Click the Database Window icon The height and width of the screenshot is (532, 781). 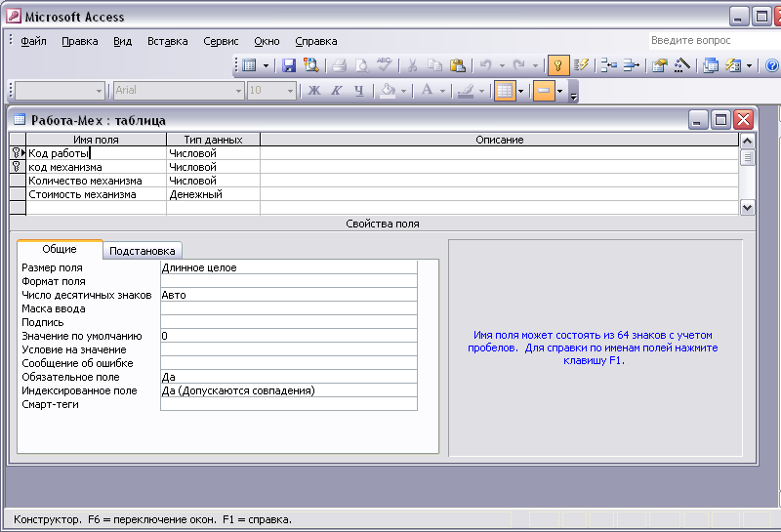pos(711,65)
